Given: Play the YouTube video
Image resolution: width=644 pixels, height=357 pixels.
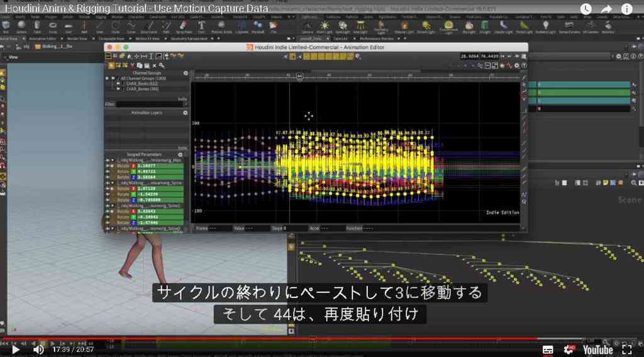Looking at the screenshot, I should (15, 349).
